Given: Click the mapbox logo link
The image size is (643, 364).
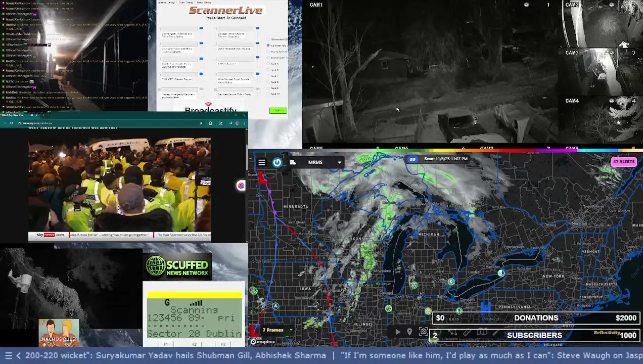Looking at the screenshot, I should coord(263,342).
